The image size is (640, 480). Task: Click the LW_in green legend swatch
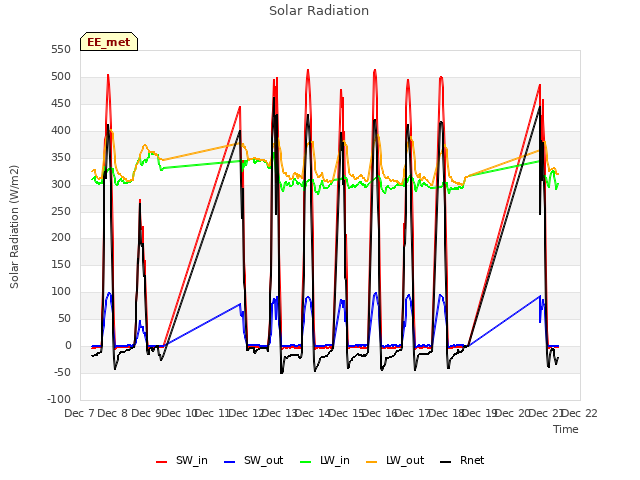pos(306,462)
